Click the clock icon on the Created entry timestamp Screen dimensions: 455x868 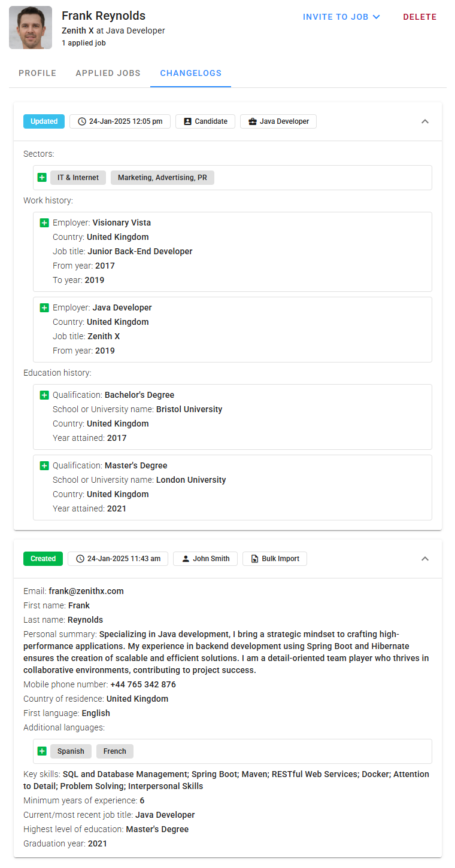(x=80, y=558)
